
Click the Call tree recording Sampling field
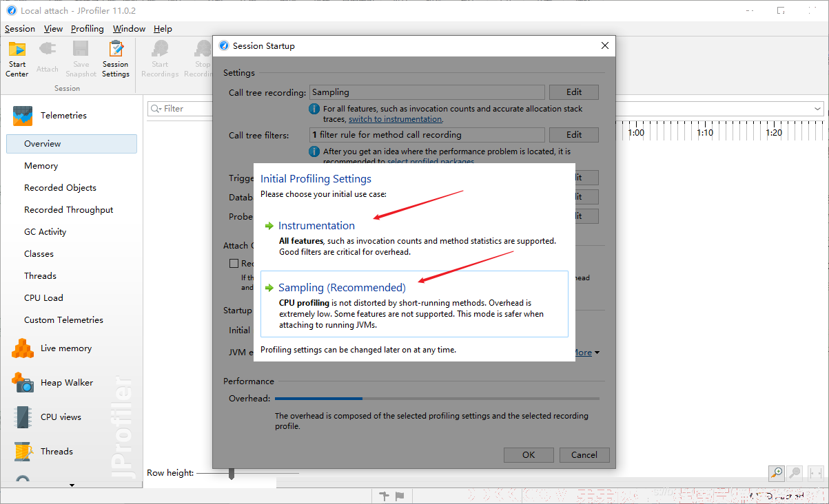point(427,92)
